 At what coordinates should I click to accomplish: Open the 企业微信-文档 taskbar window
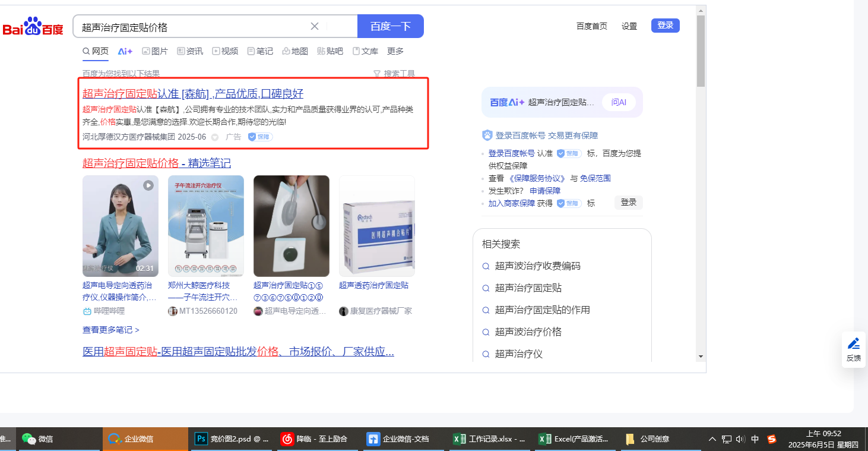[404, 439]
